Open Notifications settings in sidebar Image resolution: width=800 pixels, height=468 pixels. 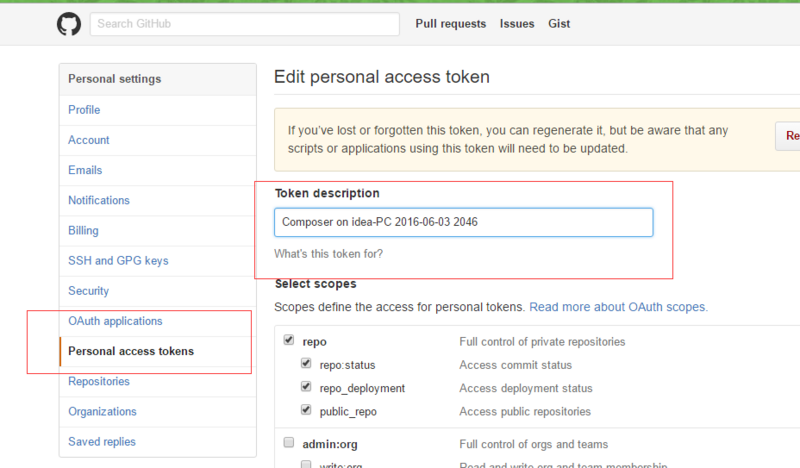[99, 200]
